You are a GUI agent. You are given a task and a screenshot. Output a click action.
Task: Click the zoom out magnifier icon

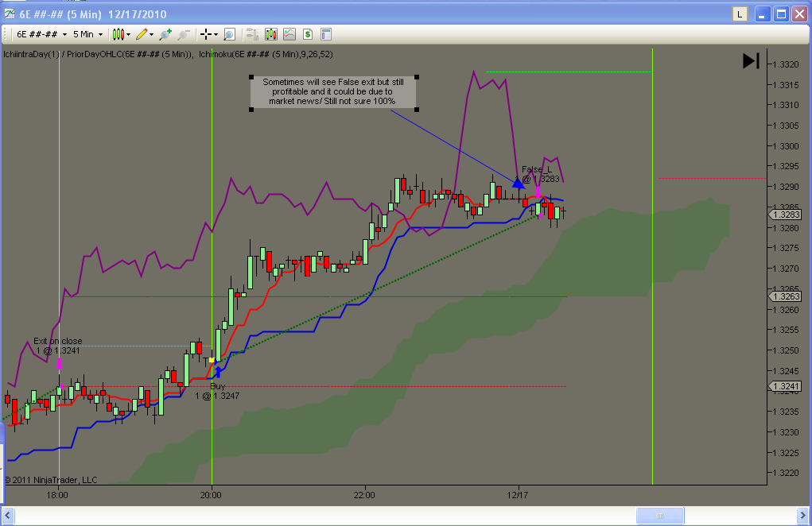(183, 35)
